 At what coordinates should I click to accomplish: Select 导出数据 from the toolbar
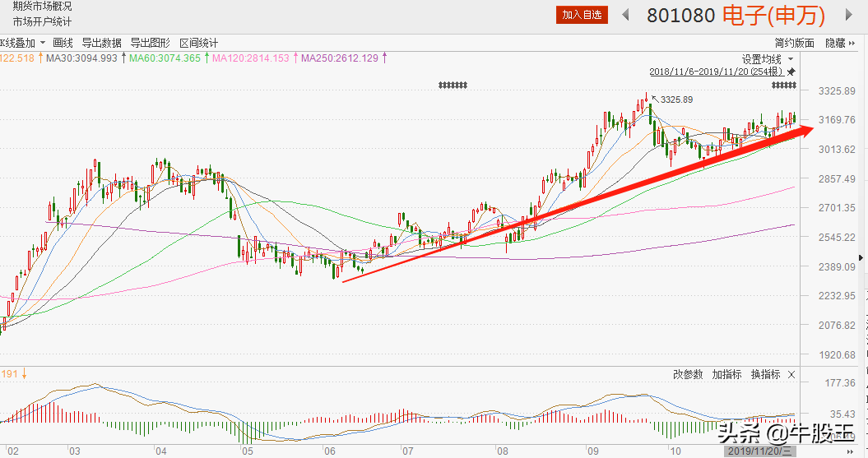pos(101,43)
